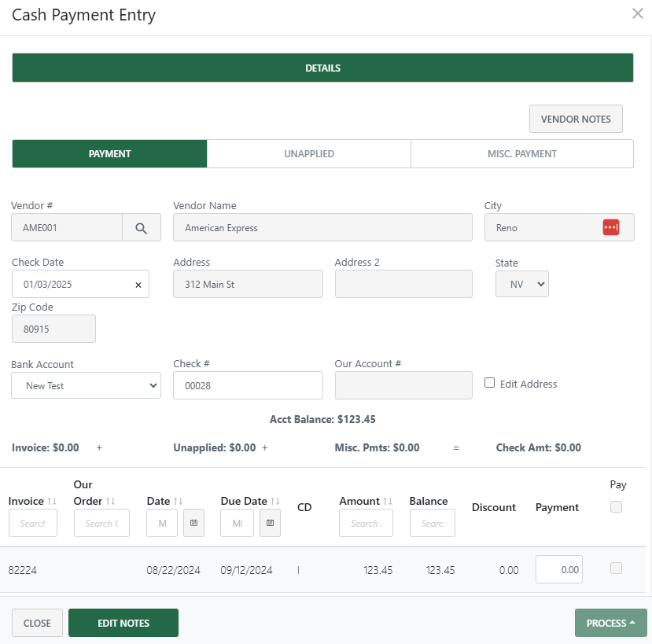
Task: Open the Bank Account dropdown
Action: pos(86,385)
